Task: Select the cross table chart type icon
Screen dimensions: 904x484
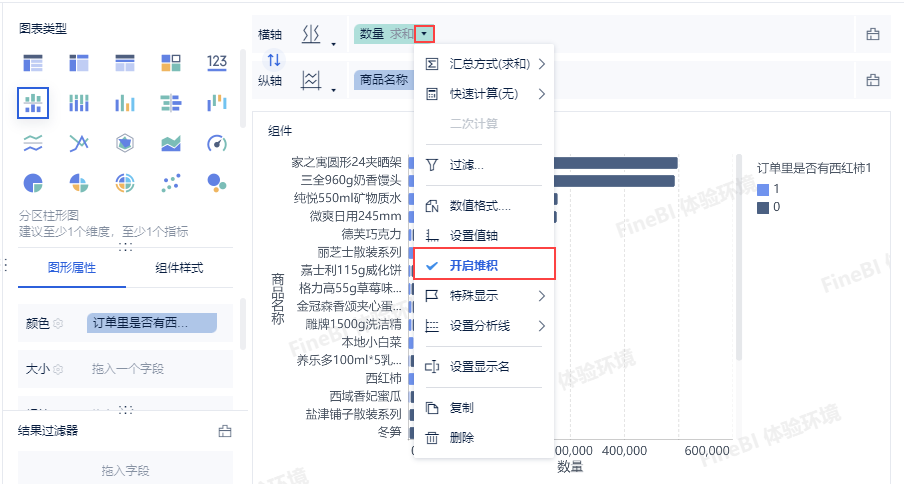Action: coord(79,62)
